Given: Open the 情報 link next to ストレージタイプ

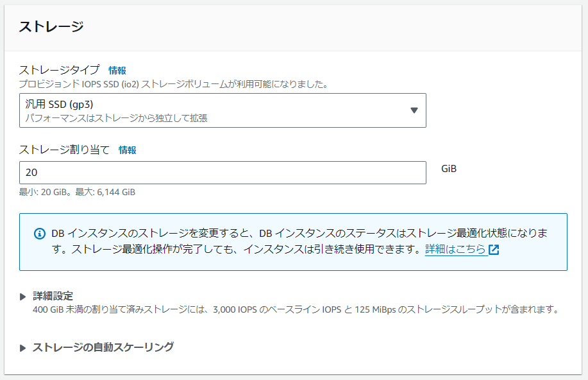Looking at the screenshot, I should [x=117, y=70].
